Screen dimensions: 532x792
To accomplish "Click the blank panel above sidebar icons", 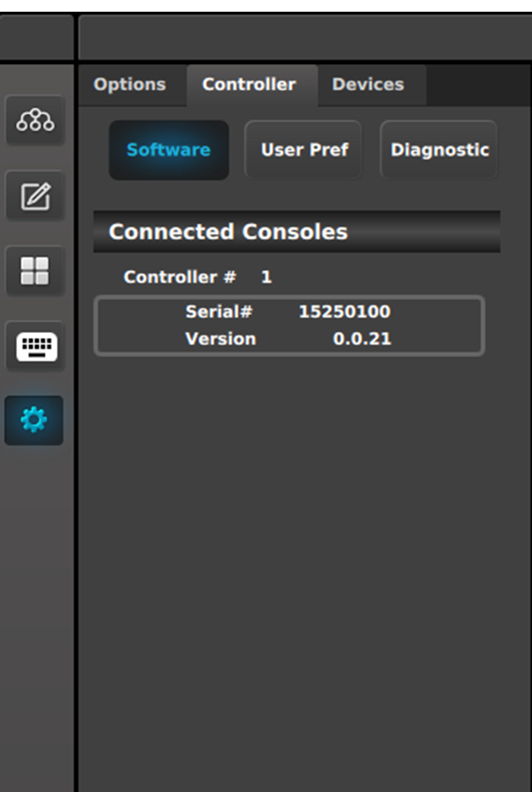I will pyautogui.click(x=36, y=38).
